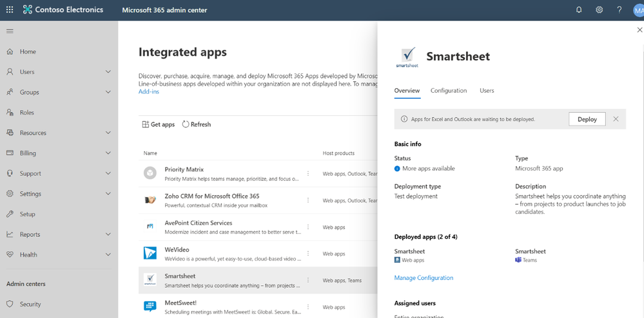The width and height of the screenshot is (644, 318).
Task: Expand the Settings navigation chevron
Action: [x=108, y=194]
